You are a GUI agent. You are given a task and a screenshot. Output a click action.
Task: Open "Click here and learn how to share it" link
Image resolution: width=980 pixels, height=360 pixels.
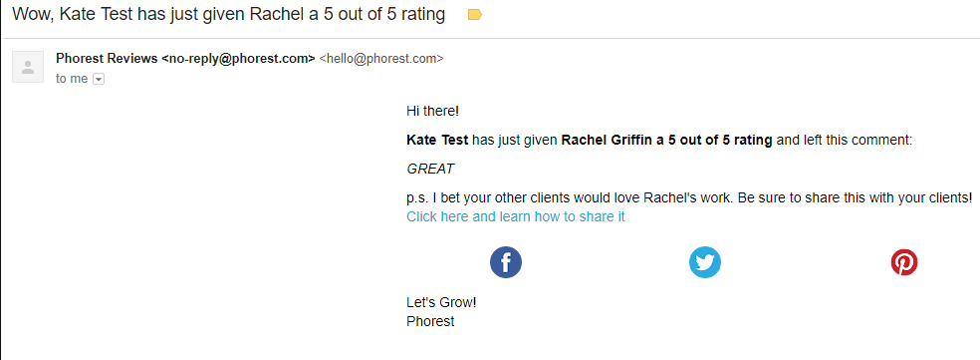pos(516,216)
